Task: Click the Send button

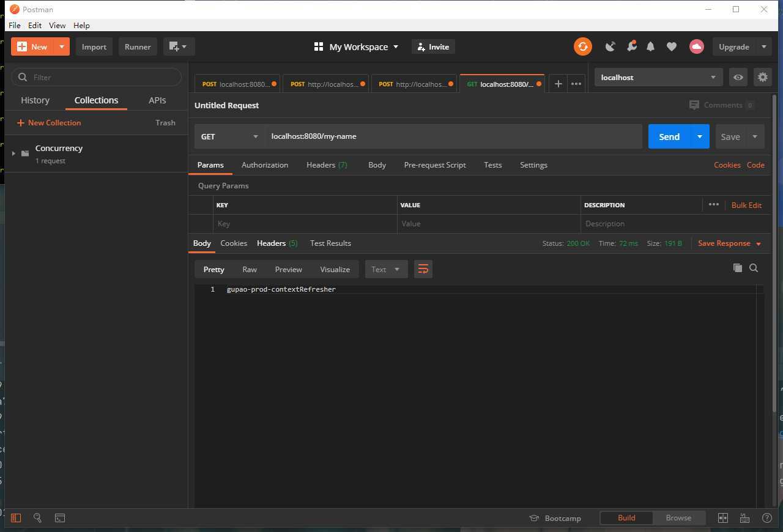Action: 669,136
